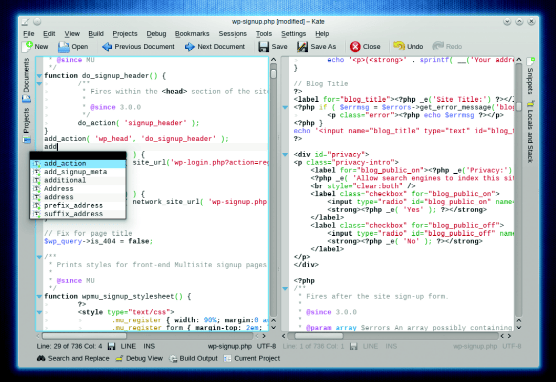
Task: Collapse the do_signup_header function fold arrow
Action: (39, 76)
